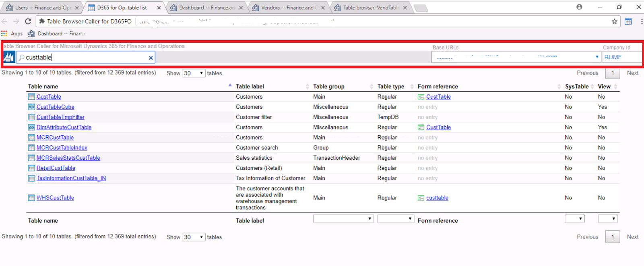644x266 pixels.
Task: Click the view icon next to CustTableCube
Action: pos(31,107)
